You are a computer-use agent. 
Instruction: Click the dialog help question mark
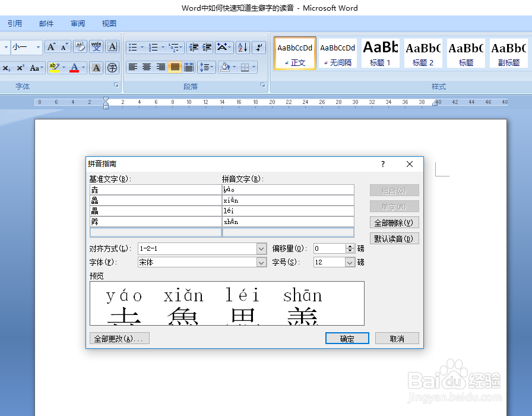[383, 164]
